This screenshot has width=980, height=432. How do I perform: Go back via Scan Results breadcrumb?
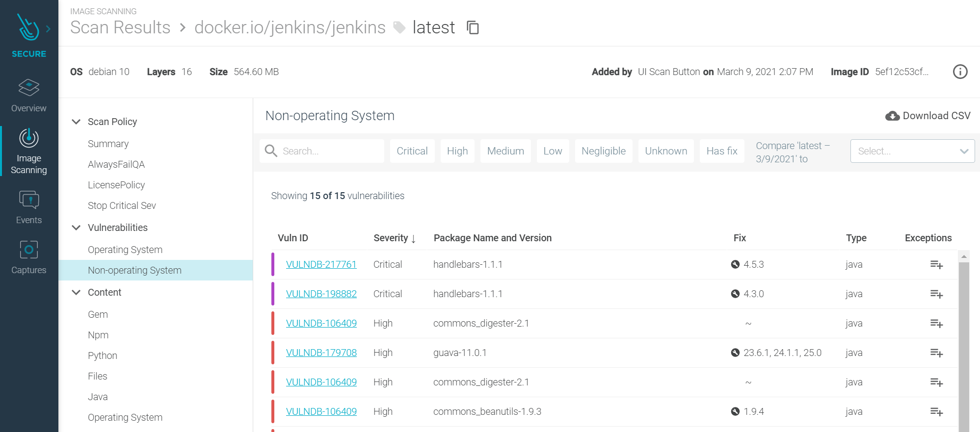[120, 27]
